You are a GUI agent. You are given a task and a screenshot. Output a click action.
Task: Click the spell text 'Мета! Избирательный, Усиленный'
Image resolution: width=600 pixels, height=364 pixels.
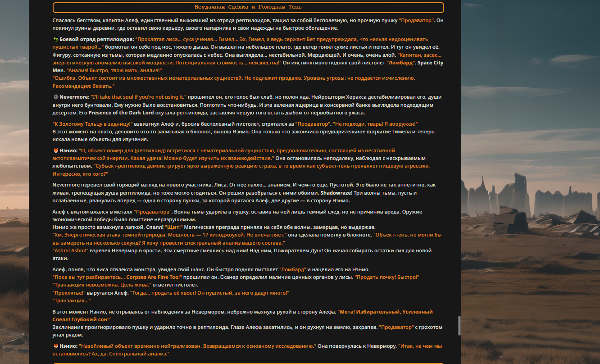tap(386, 312)
